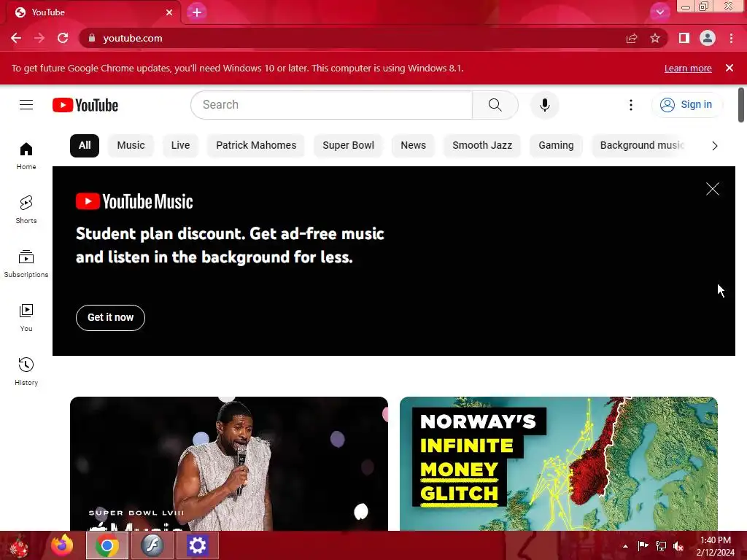747x560 pixels.
Task: Open the Flash app in taskbar
Action: 152,545
